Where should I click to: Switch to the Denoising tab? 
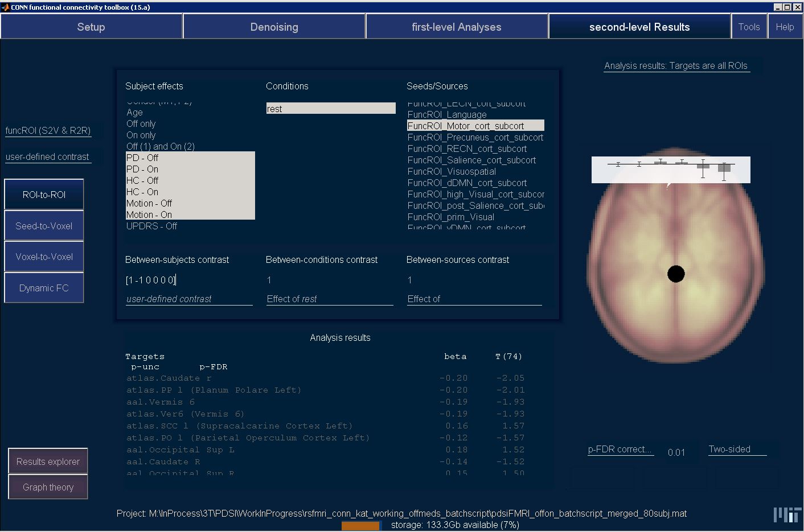pyautogui.click(x=274, y=27)
